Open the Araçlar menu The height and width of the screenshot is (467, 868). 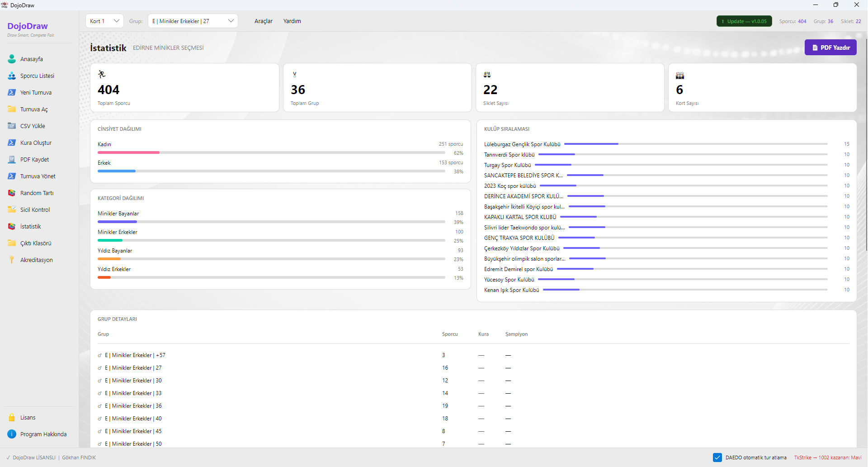coord(264,21)
